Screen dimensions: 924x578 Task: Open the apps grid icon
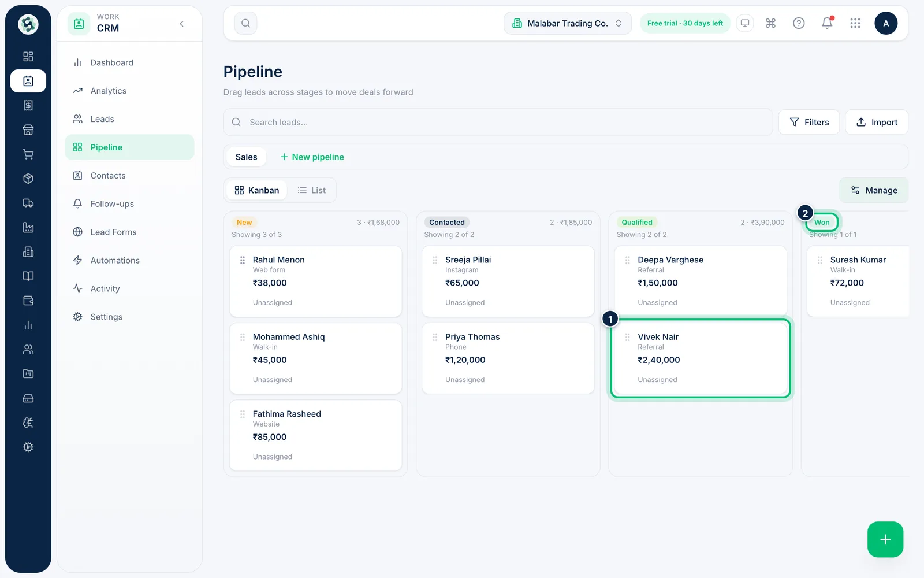855,23
